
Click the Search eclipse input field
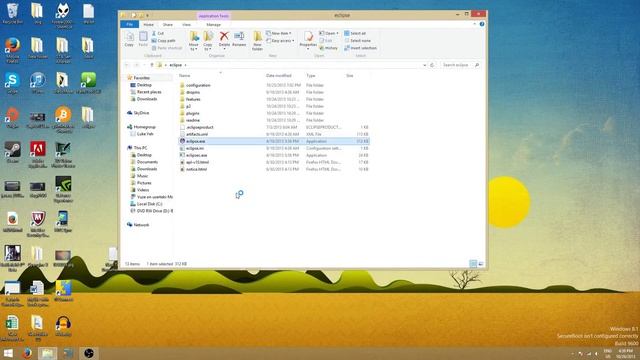[x=457, y=65]
